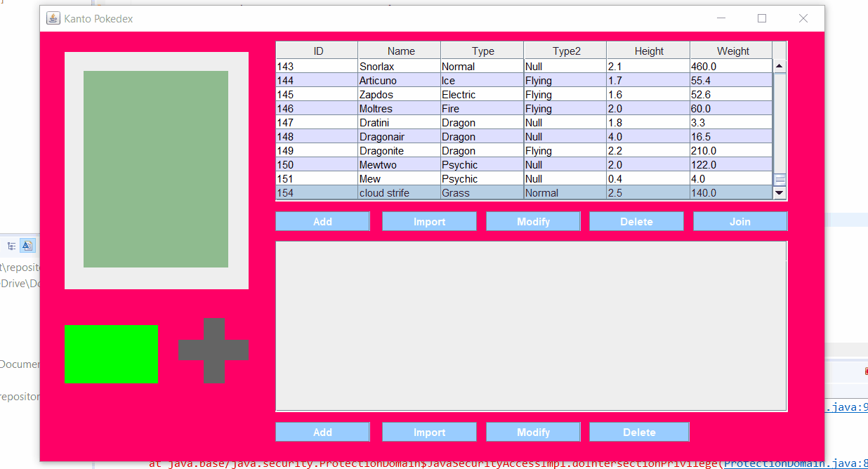This screenshot has width=868, height=469.
Task: Click the scrollbar down arrow on the Pokemon table
Action: click(x=779, y=192)
